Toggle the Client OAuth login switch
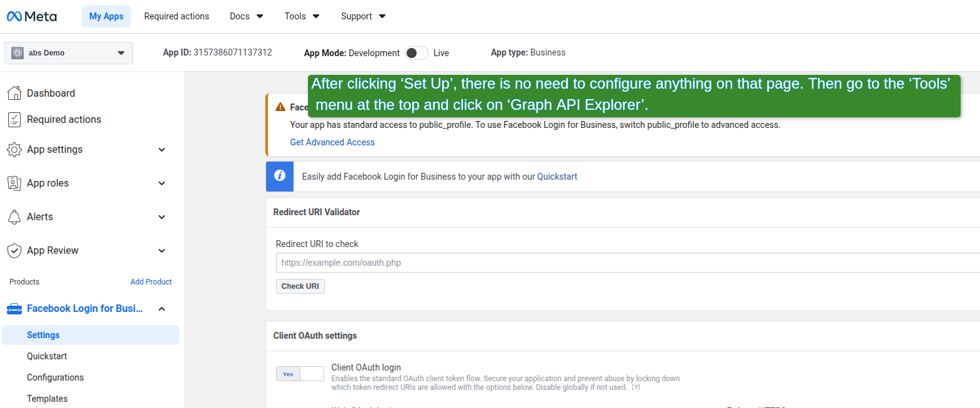 point(300,374)
